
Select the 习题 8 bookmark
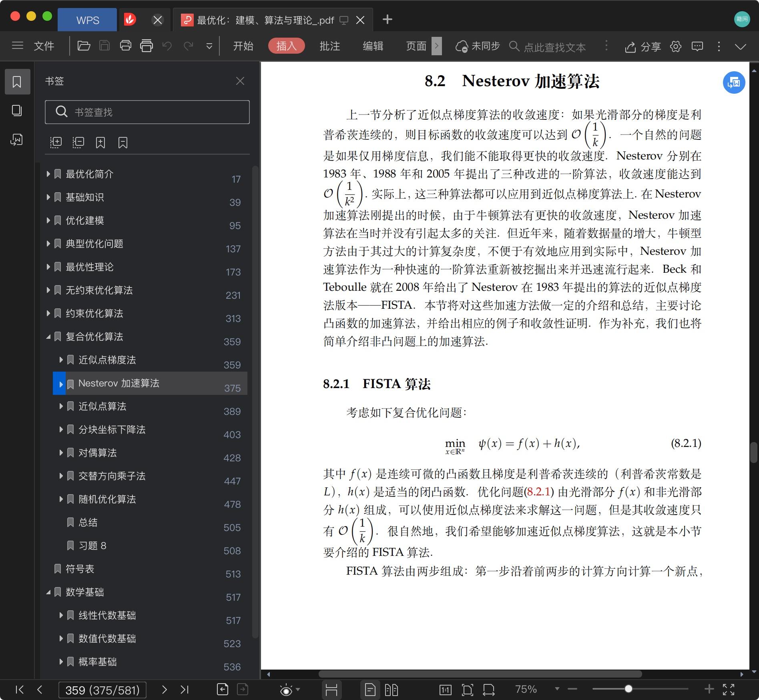(92, 545)
